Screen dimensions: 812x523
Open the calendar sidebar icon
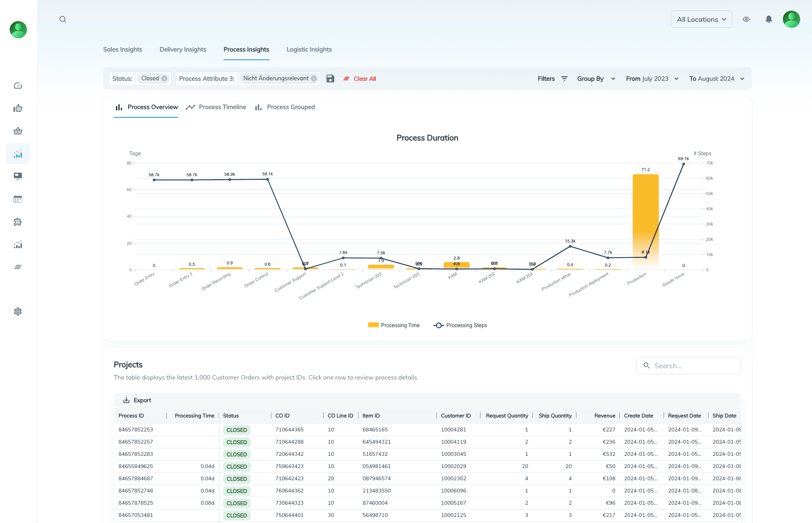pyautogui.click(x=18, y=199)
